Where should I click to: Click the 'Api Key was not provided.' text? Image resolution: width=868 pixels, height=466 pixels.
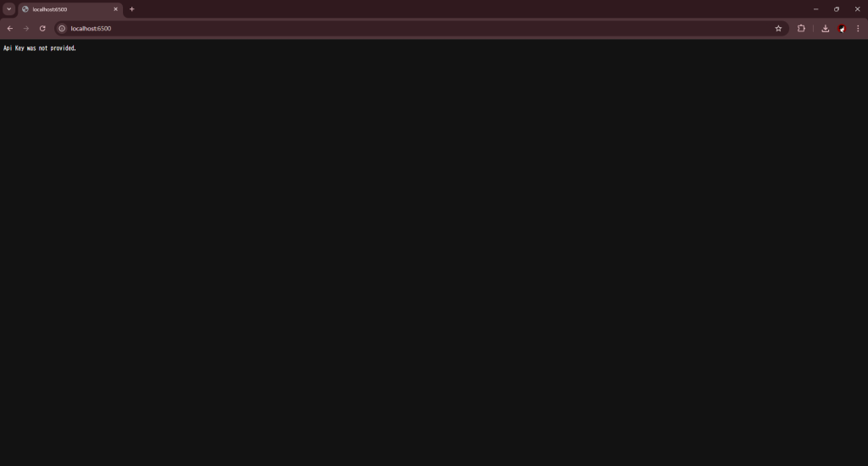tap(40, 48)
